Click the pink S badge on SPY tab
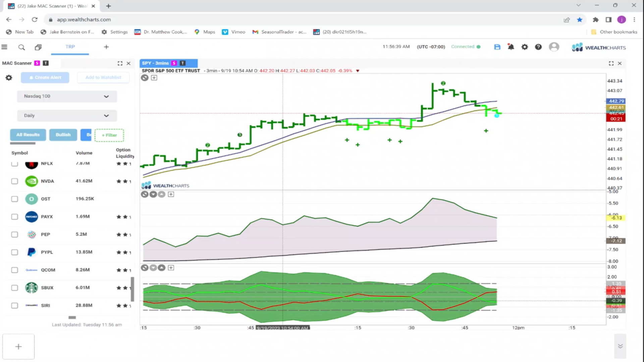Viewport: 644px width, 362px height. (x=174, y=63)
